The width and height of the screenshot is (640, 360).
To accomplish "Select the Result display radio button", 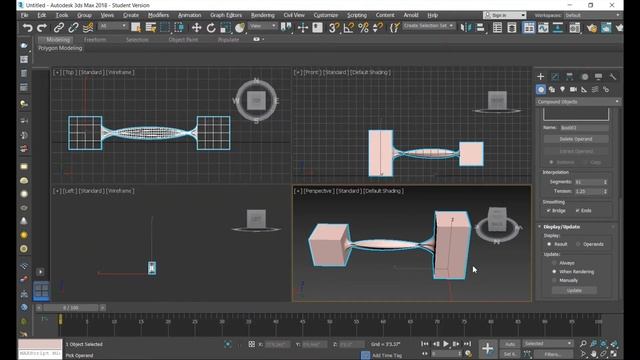I will [549, 244].
